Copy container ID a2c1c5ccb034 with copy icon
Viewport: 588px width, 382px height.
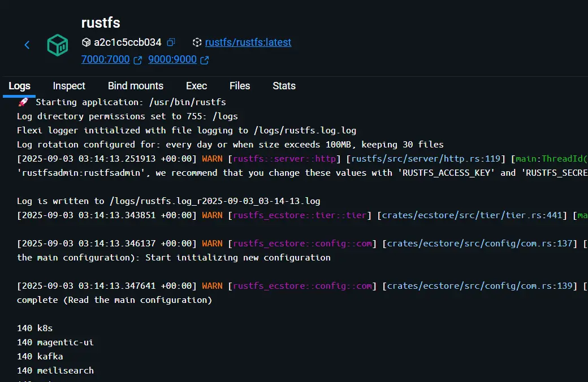171,42
